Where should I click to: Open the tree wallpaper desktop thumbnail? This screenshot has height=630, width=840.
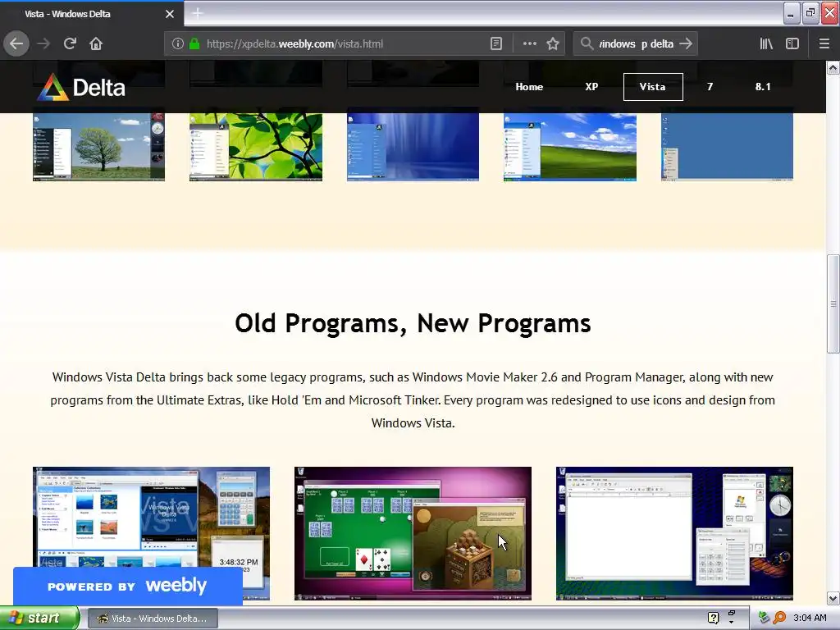pyautogui.click(x=99, y=146)
